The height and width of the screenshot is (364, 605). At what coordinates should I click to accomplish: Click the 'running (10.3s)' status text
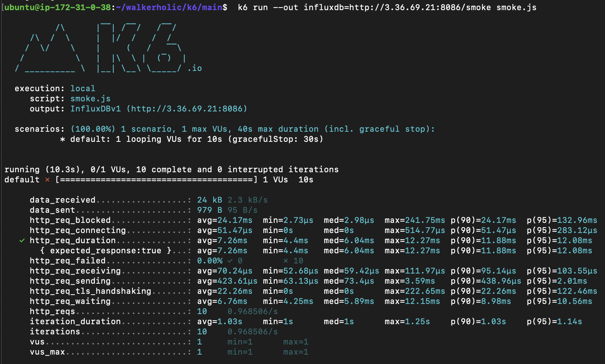[42, 170]
